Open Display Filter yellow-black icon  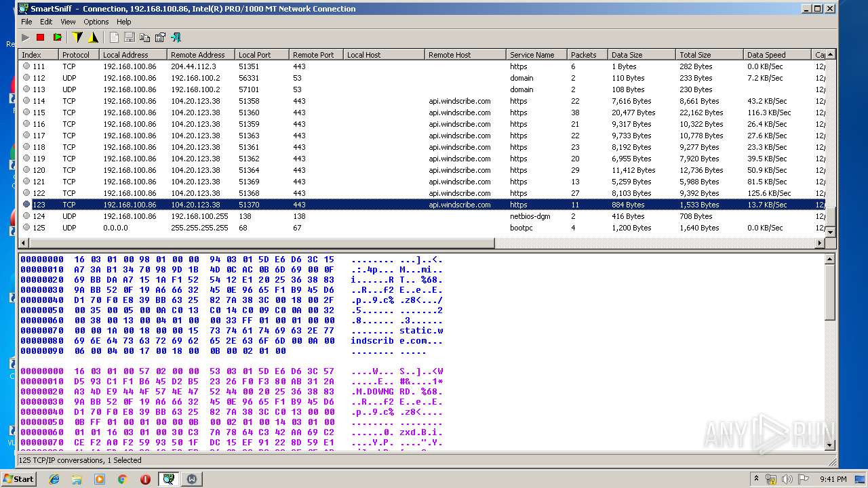click(x=94, y=37)
